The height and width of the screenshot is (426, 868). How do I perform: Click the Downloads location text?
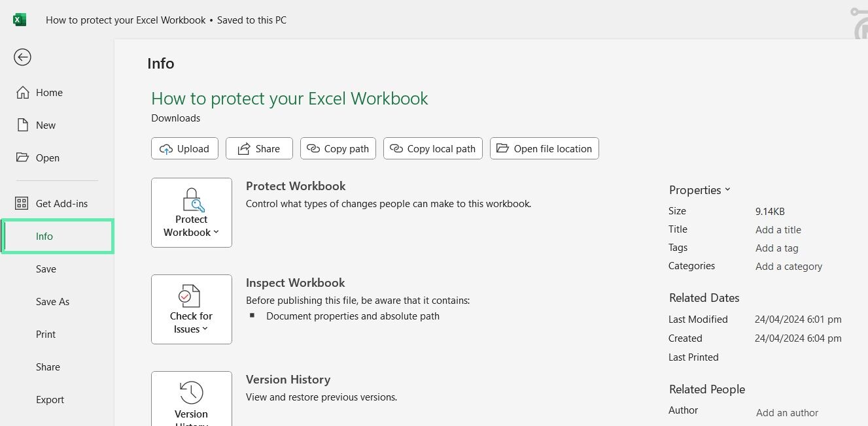[x=175, y=118]
